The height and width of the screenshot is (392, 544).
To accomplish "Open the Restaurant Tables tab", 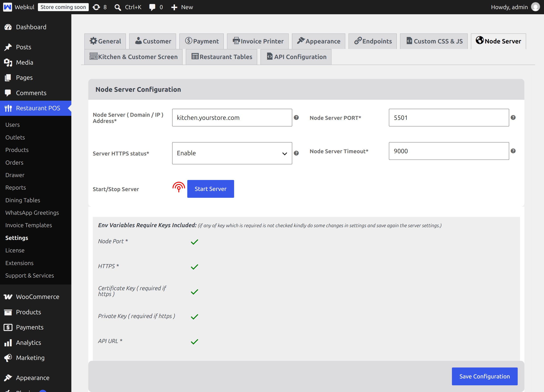I will click(x=221, y=57).
